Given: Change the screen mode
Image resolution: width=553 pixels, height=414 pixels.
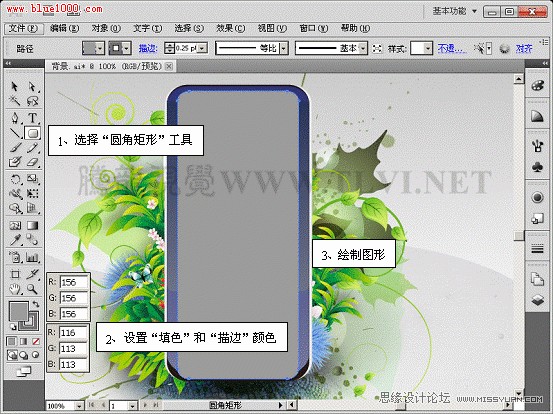Looking at the screenshot, I should 24,371.
